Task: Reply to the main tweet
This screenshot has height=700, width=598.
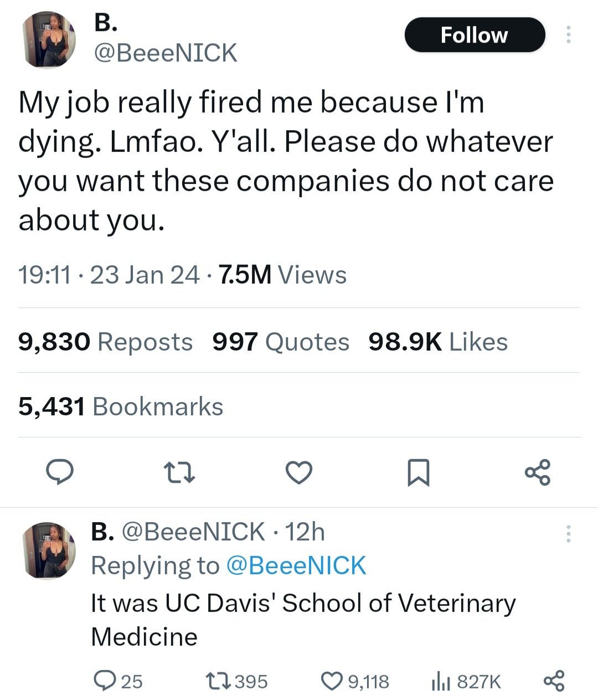Action: point(59,472)
